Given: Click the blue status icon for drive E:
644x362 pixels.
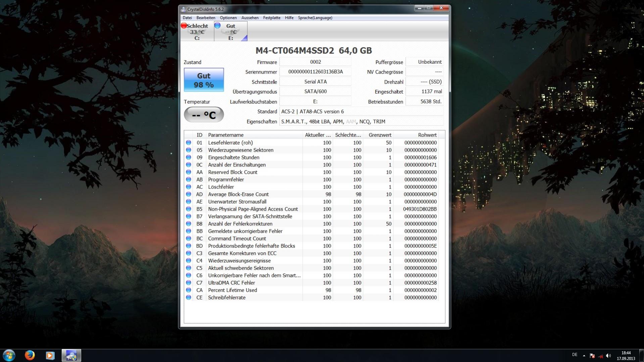Looking at the screenshot, I should coord(217,25).
